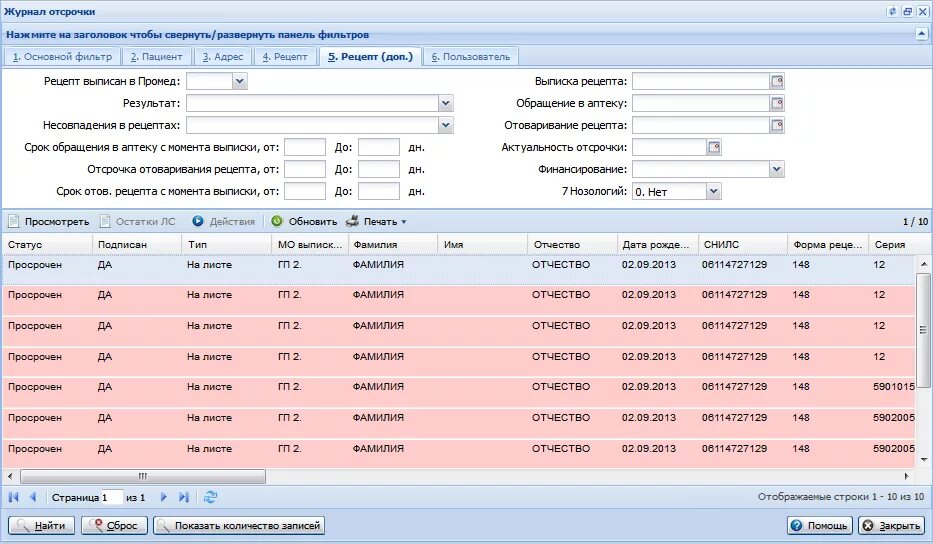
Task: Sort by the Тип column header
Action: pos(227,244)
